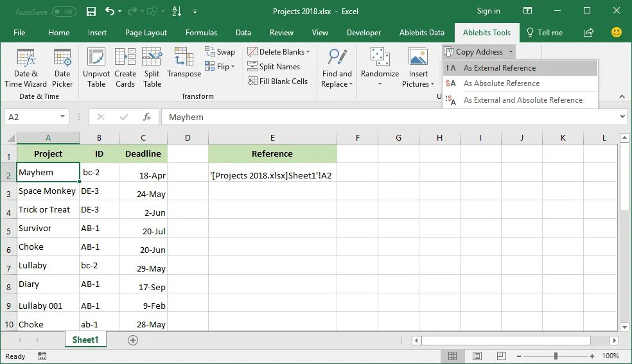Click the Ribbon Display Options icon
632x364 pixels.
[527, 11]
